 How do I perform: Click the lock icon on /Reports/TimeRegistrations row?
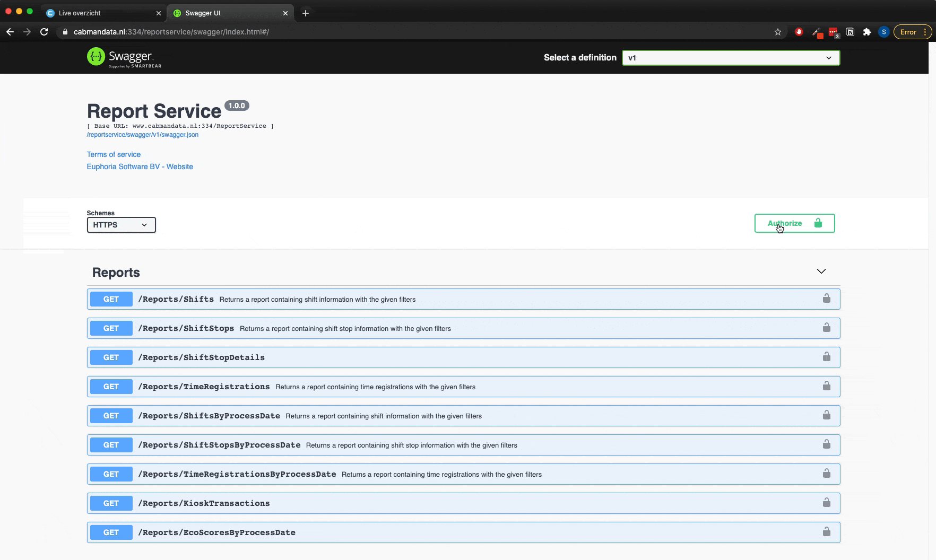(826, 386)
